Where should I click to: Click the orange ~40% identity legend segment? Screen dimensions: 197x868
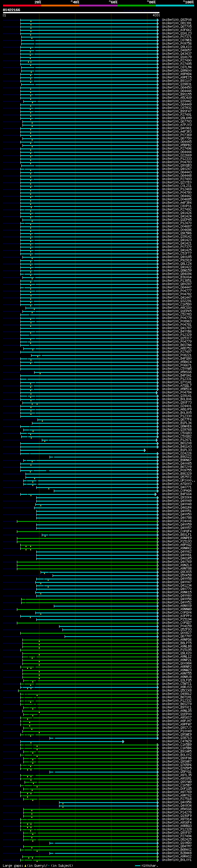click(60, 6)
